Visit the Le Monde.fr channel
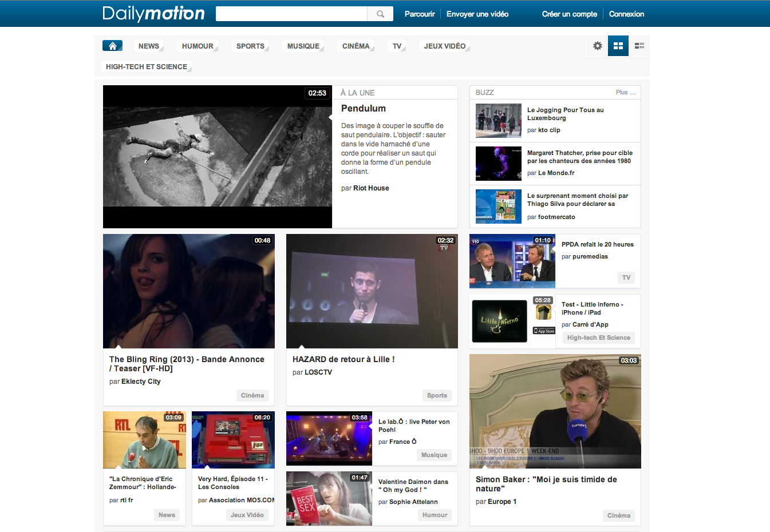 click(x=556, y=173)
